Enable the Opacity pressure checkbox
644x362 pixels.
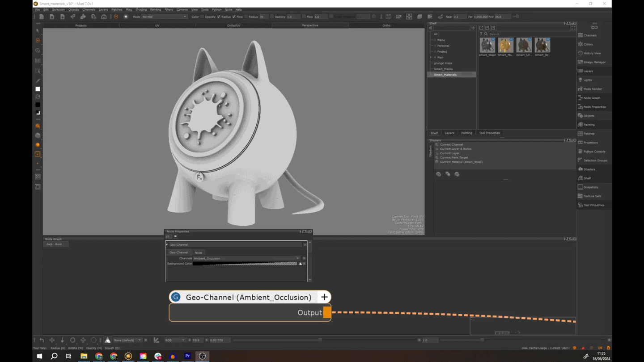tap(202, 17)
